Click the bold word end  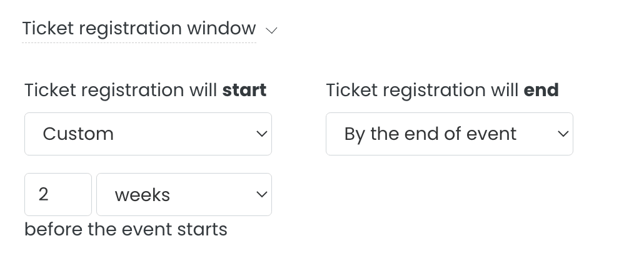point(541,91)
